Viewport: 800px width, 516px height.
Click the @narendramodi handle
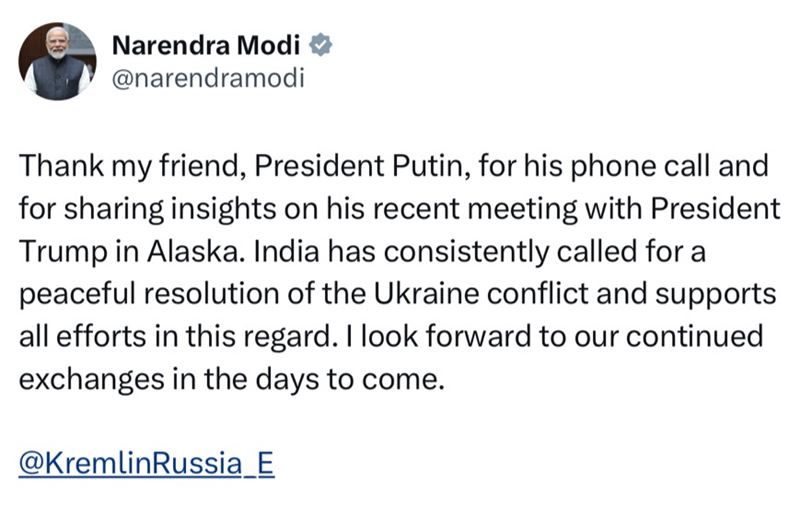click(208, 79)
